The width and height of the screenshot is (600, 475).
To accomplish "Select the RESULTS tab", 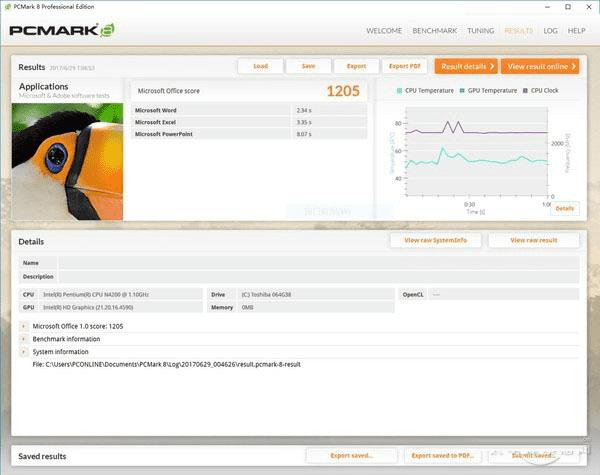I will (x=518, y=31).
